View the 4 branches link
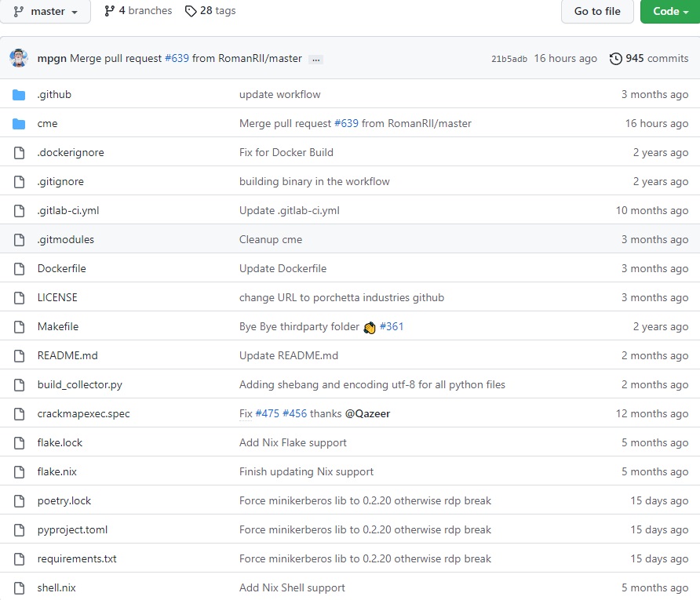Screen dimensions: 700x600 pos(138,11)
